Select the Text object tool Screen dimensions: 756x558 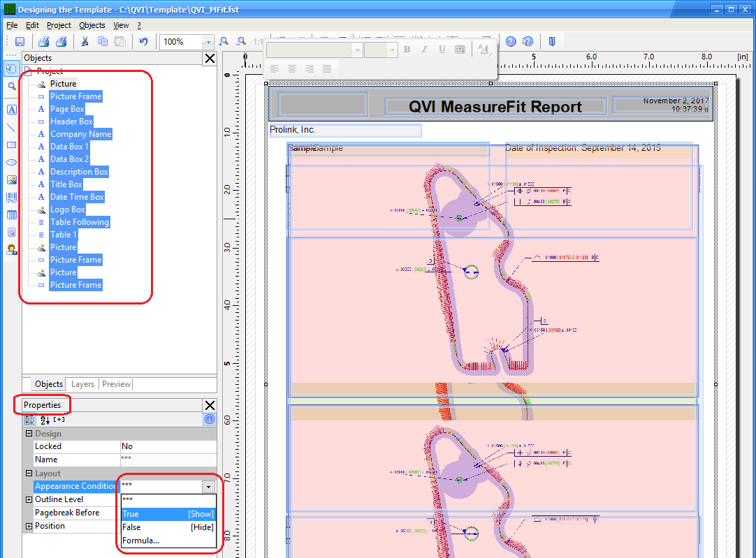[x=12, y=110]
